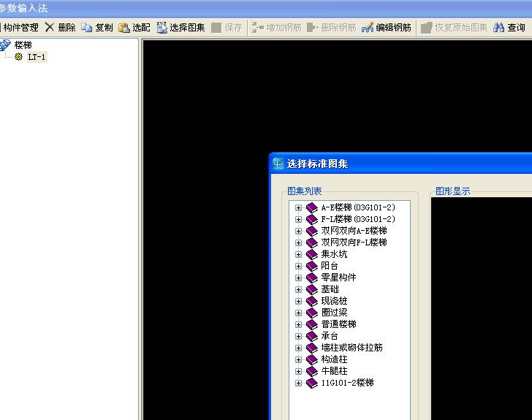Screen dimensions: 532x420
Task: Expand the 11G101-2楼梯 tree node
Action: point(298,383)
